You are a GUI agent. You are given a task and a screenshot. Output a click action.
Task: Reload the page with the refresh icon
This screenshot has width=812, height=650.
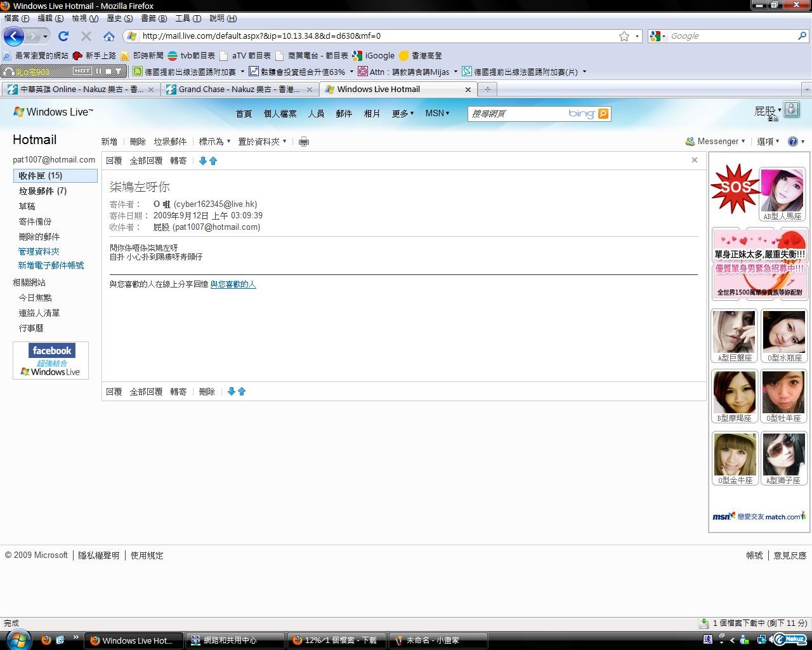[x=63, y=36]
